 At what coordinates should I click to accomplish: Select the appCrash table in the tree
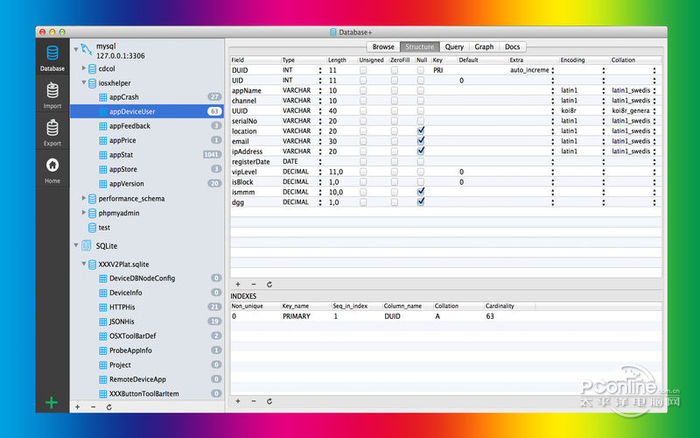pos(124,97)
